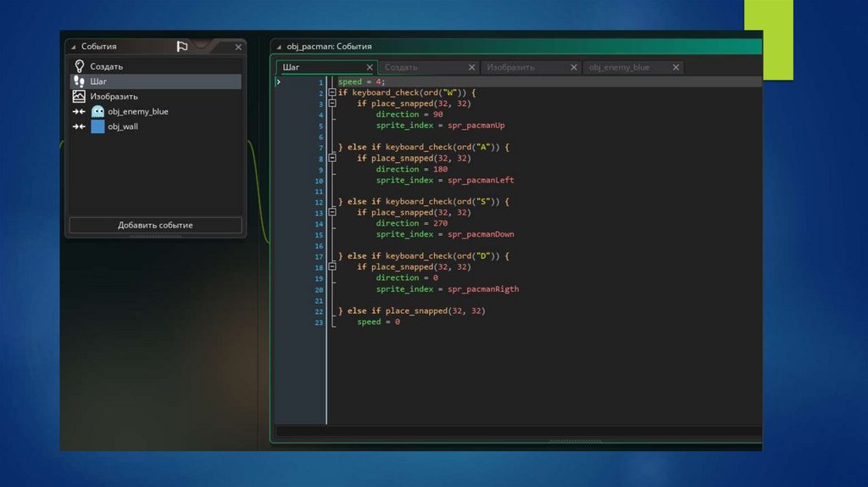868x487 pixels.
Task: Click the blue ghost sprite icon
Action: click(x=98, y=111)
